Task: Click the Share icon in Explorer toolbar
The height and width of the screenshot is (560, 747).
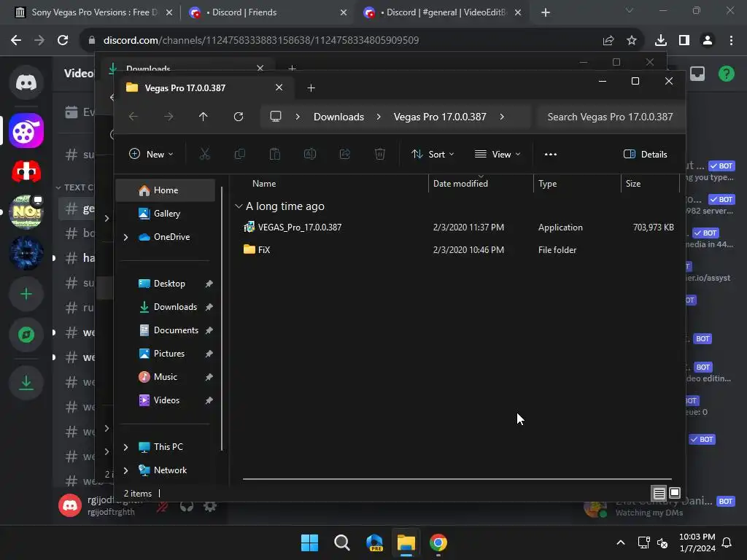Action: (345, 154)
